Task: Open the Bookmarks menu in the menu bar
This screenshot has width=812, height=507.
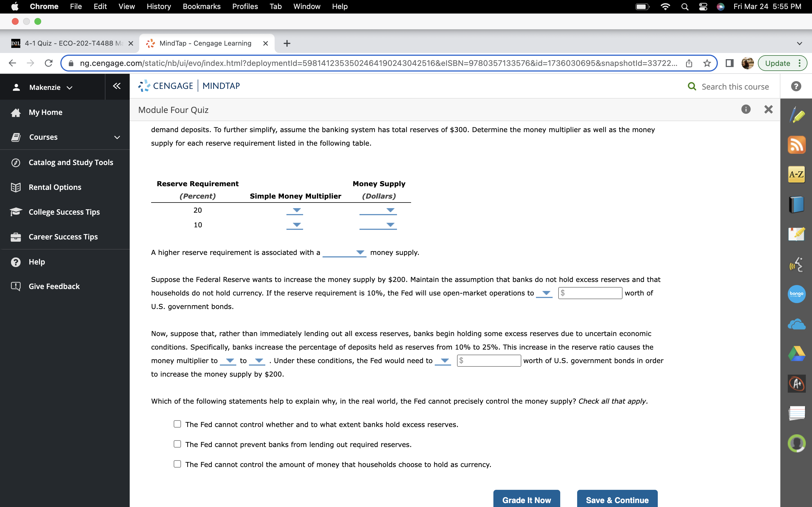Action: tap(202, 6)
